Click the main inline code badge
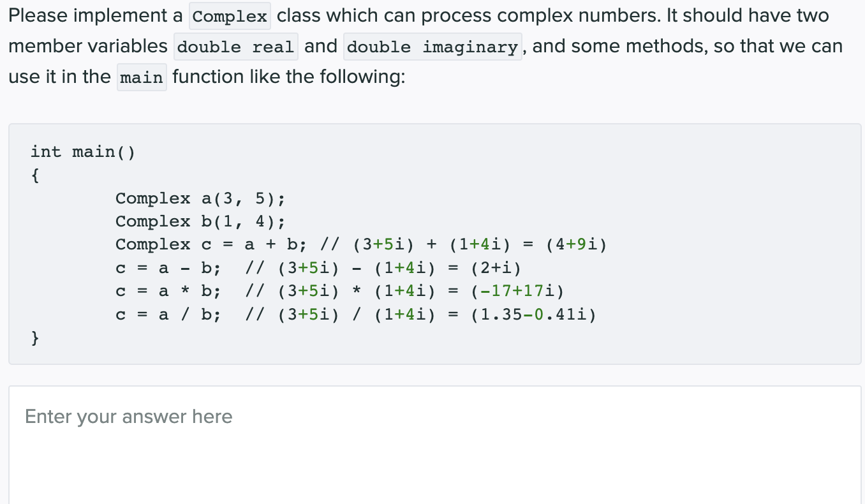Viewport: 865px width, 504px height. click(141, 77)
